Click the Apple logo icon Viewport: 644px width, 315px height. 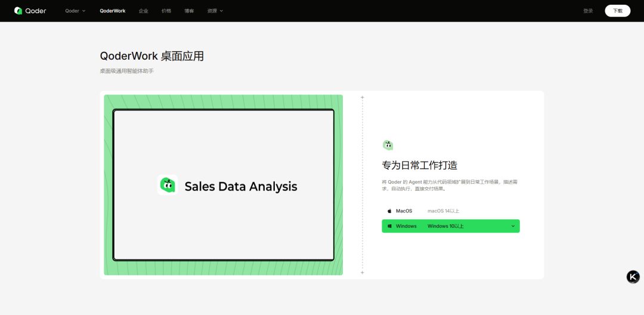pyautogui.click(x=389, y=211)
